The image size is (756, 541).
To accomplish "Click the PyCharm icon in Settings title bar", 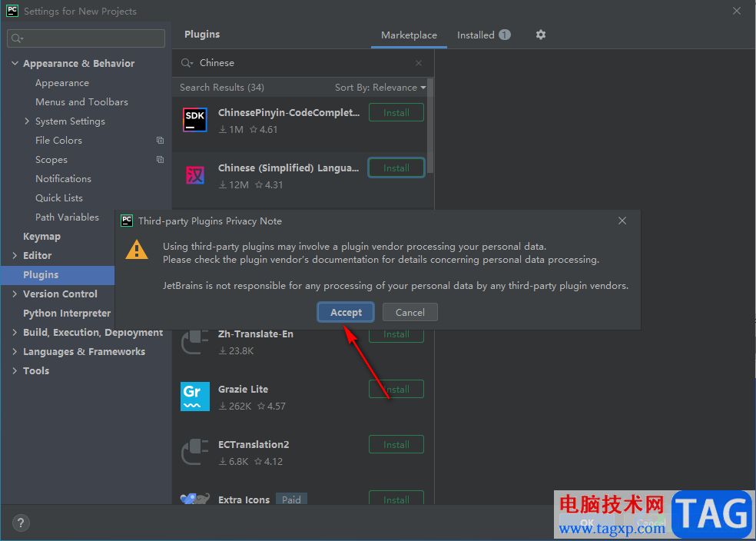I will (x=12, y=11).
